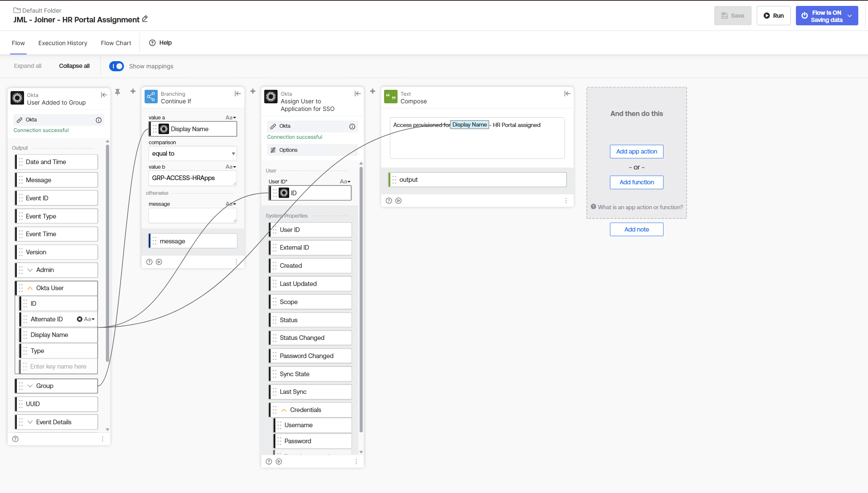Click the Display Name chip in Compose text

[470, 125]
